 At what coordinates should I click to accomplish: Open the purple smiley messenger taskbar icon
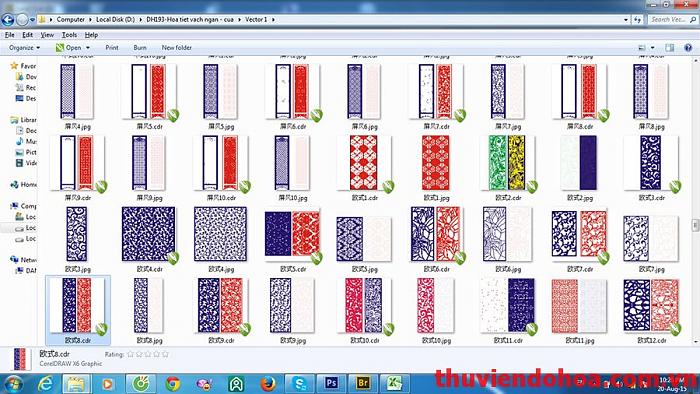204,384
